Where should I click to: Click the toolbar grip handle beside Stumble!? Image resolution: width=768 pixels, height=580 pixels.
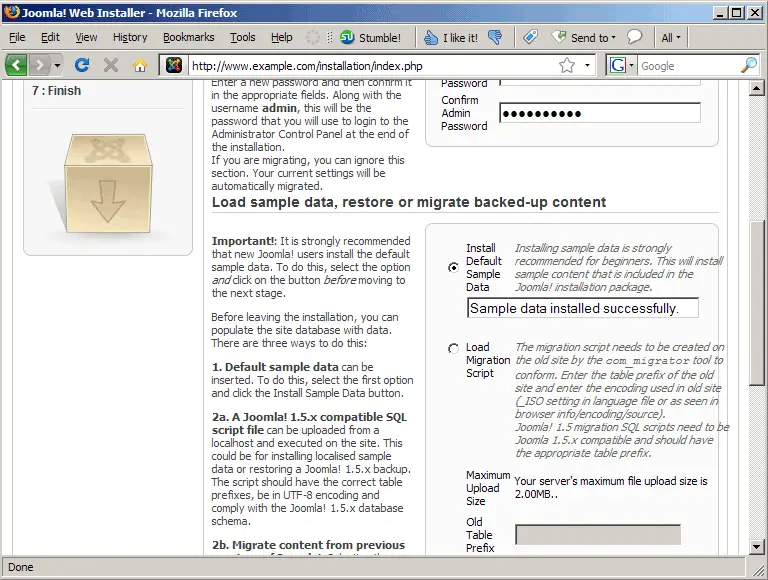tap(330, 37)
